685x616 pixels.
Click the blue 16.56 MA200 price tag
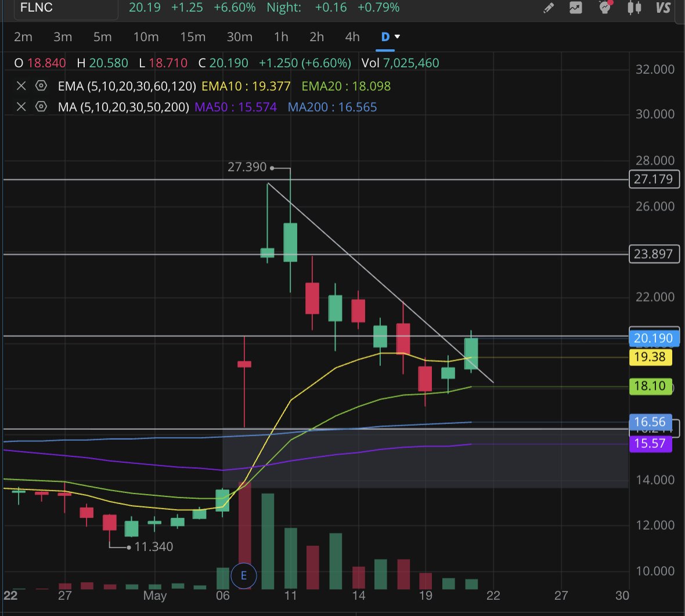click(650, 422)
